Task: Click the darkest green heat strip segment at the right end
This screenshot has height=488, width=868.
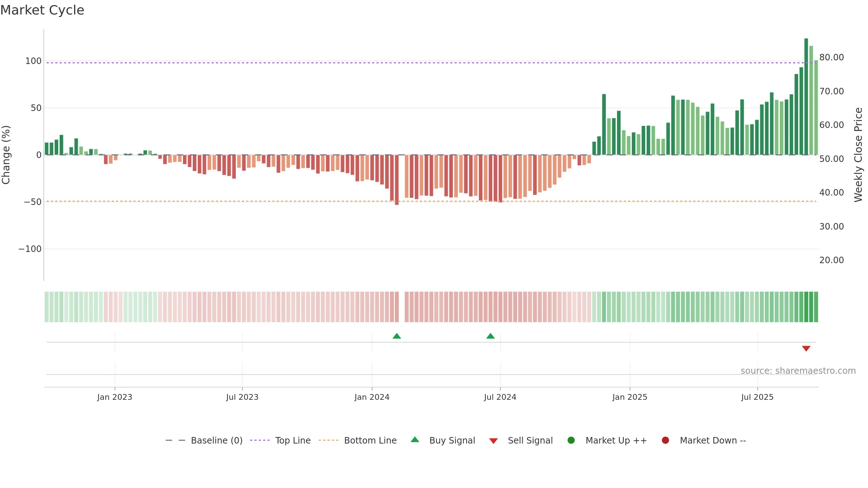Action: pos(806,307)
